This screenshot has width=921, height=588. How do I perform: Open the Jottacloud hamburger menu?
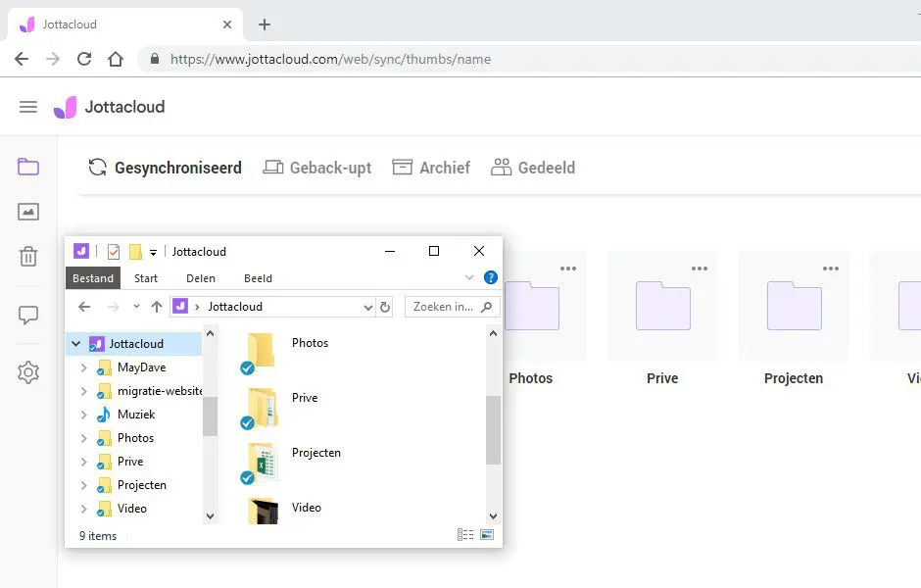click(28, 107)
